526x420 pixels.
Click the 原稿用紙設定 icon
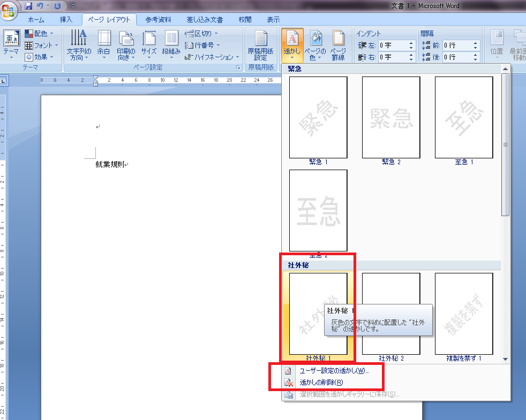coord(260,44)
